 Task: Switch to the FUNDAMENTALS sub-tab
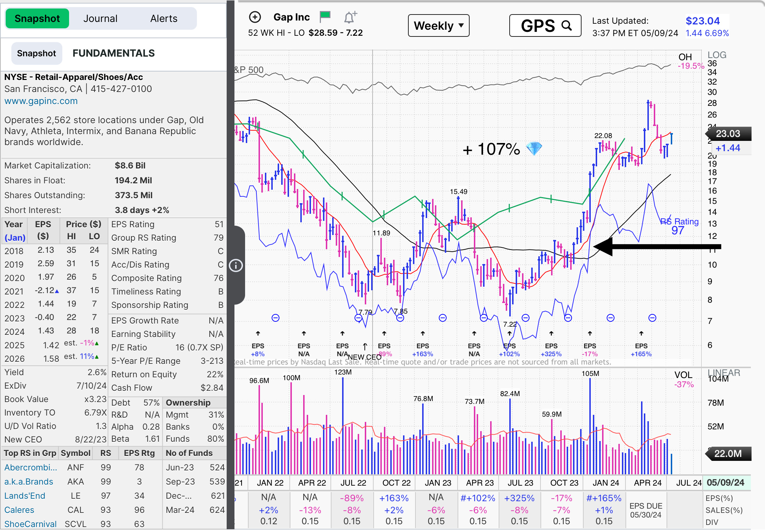click(114, 53)
